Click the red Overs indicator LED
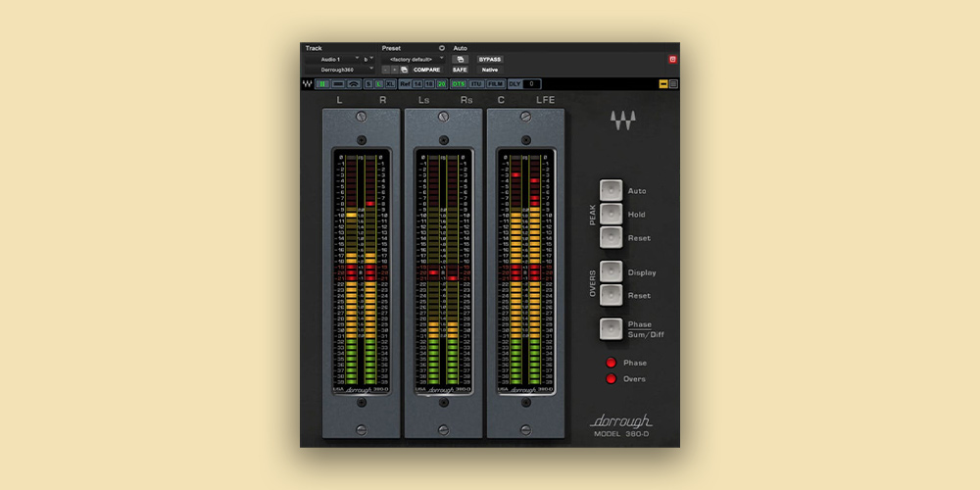Image resolution: width=980 pixels, height=490 pixels. tap(611, 378)
